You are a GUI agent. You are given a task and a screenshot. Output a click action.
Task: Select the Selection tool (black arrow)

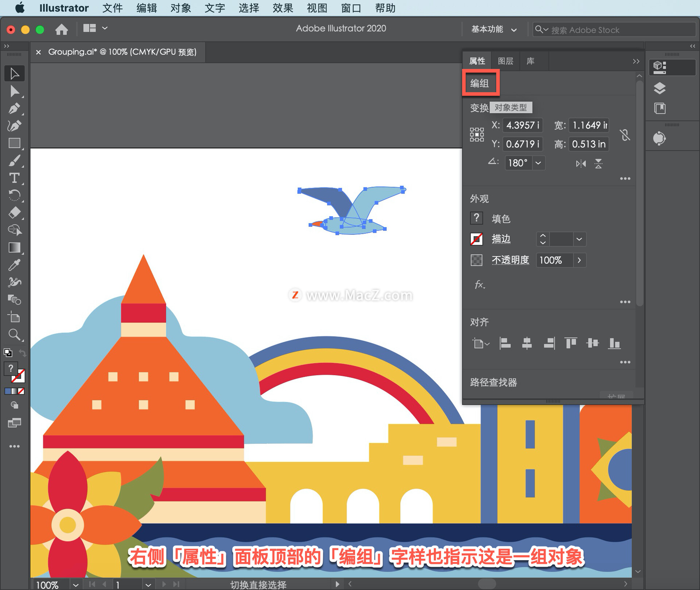tap(15, 73)
